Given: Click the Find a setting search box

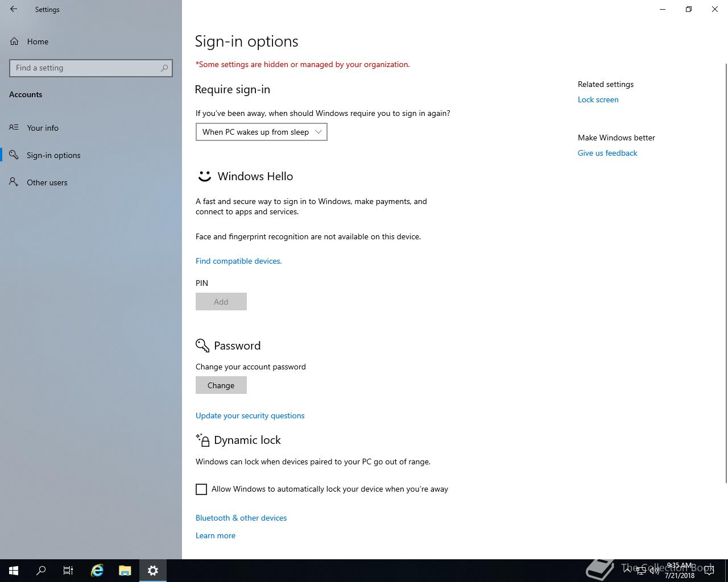Looking at the screenshot, I should 91,68.
